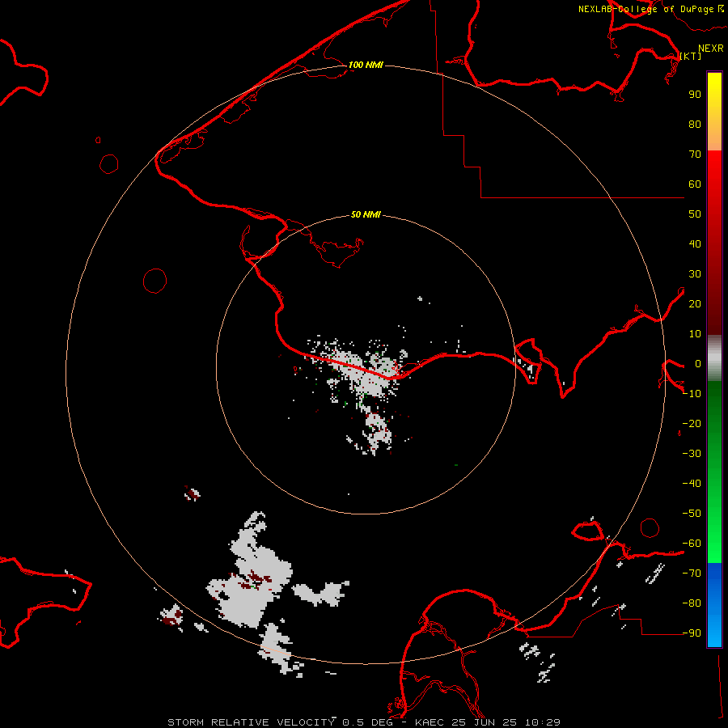Click the "NEXR" label above the color bar
Image resolution: width=728 pixels, height=728 pixels.
(x=711, y=49)
